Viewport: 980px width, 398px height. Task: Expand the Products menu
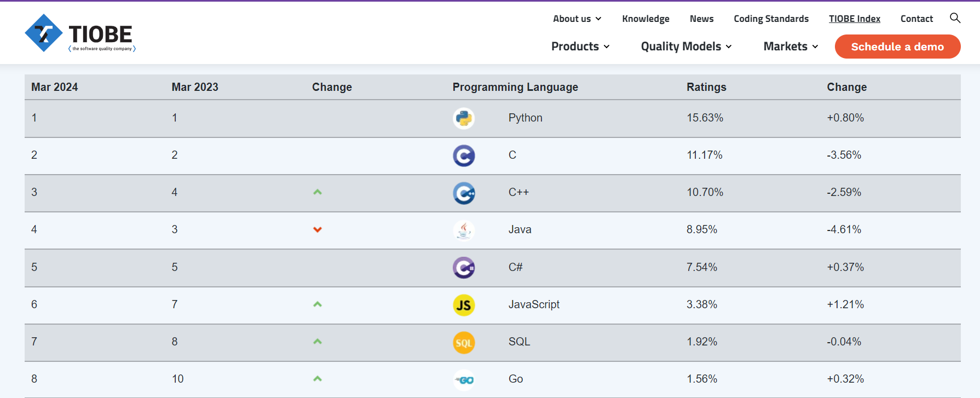tap(580, 47)
